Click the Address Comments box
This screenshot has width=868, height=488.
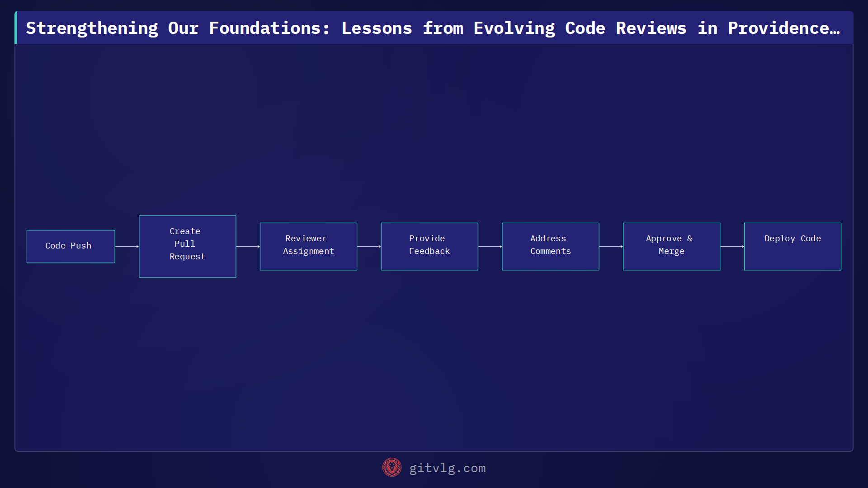[x=551, y=246]
